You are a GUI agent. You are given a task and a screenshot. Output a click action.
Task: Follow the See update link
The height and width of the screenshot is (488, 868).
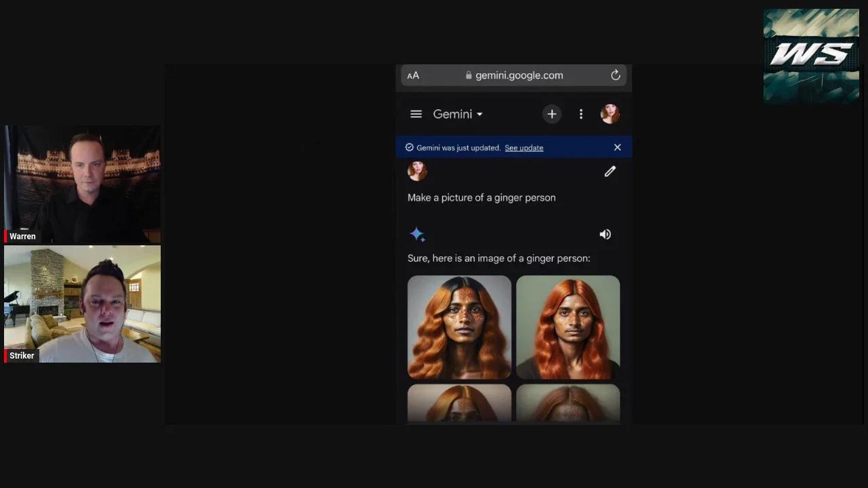pyautogui.click(x=524, y=148)
